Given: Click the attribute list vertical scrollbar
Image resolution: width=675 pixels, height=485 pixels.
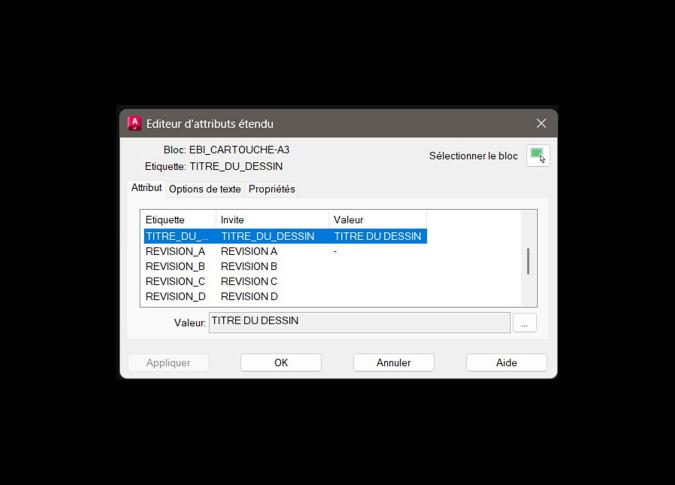Looking at the screenshot, I should click(528, 260).
